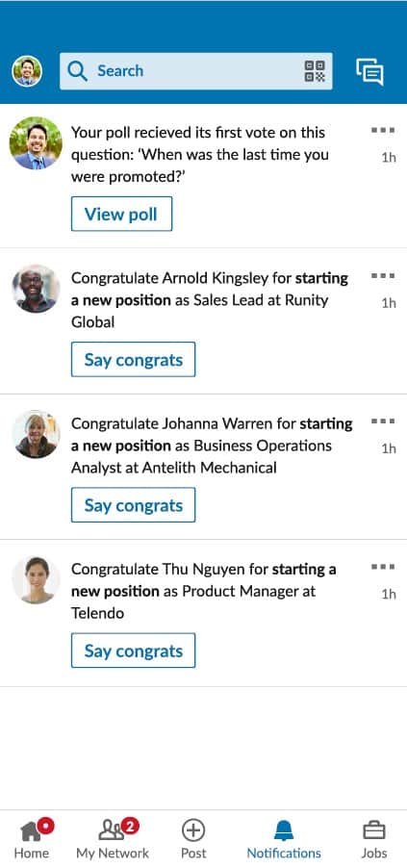Go to the Home tab
The image size is (407, 868).
pyautogui.click(x=32, y=839)
